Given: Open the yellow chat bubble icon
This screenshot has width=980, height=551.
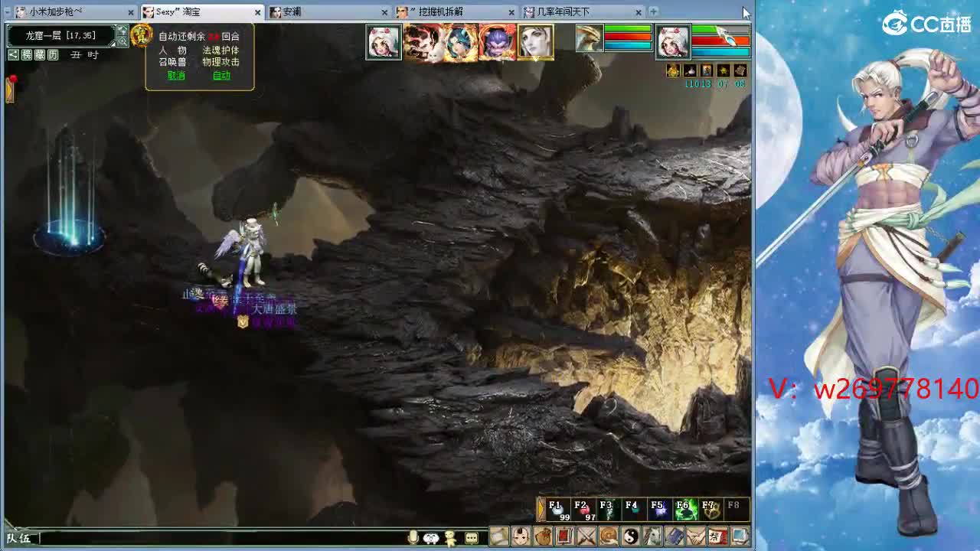Looking at the screenshot, I should click(x=472, y=538).
